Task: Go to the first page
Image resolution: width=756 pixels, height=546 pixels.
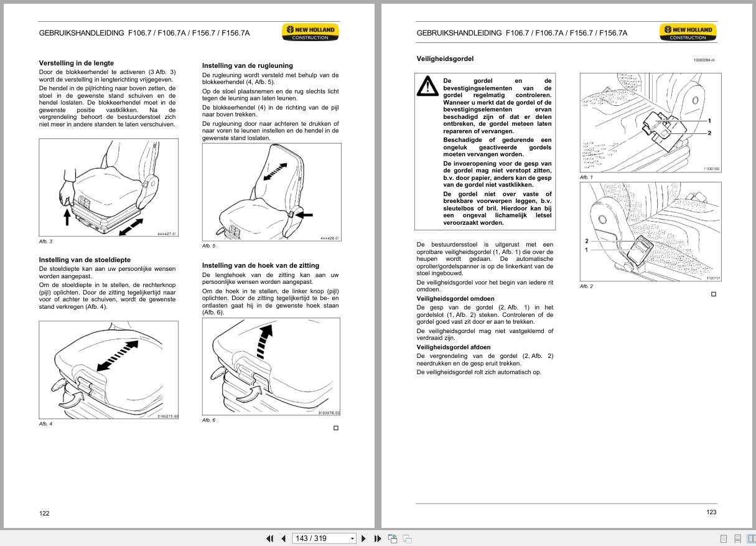Action: 270,539
